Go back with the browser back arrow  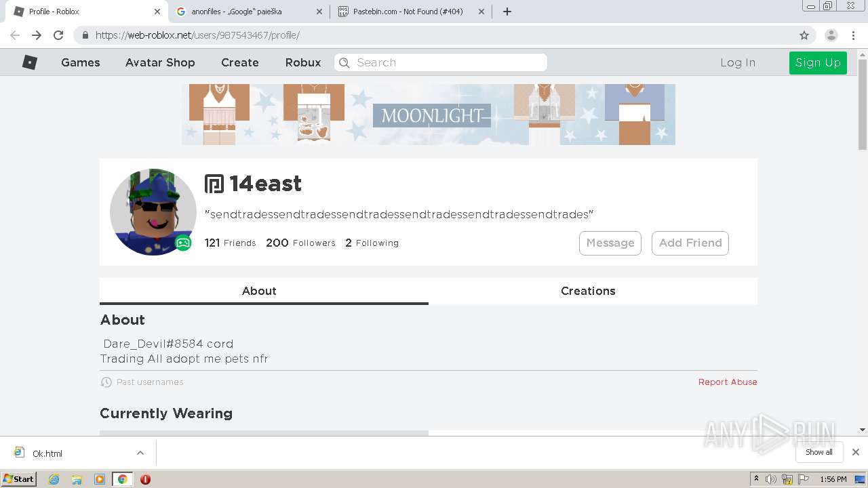15,35
